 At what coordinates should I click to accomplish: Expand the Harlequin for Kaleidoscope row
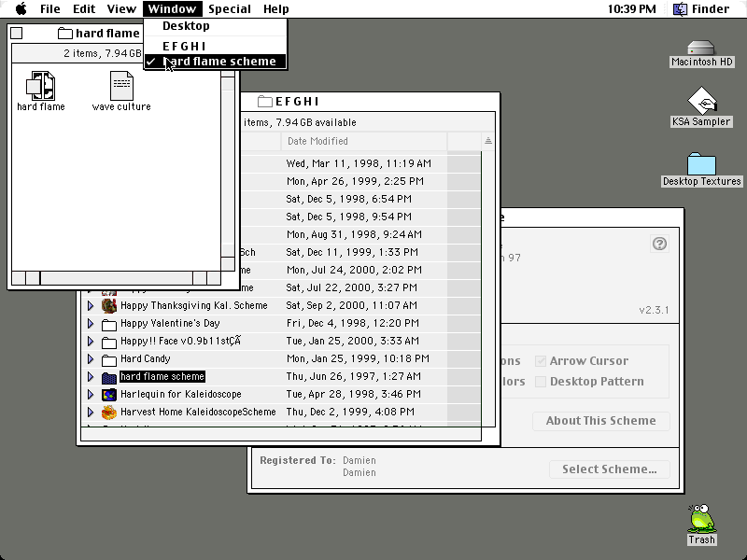point(90,394)
